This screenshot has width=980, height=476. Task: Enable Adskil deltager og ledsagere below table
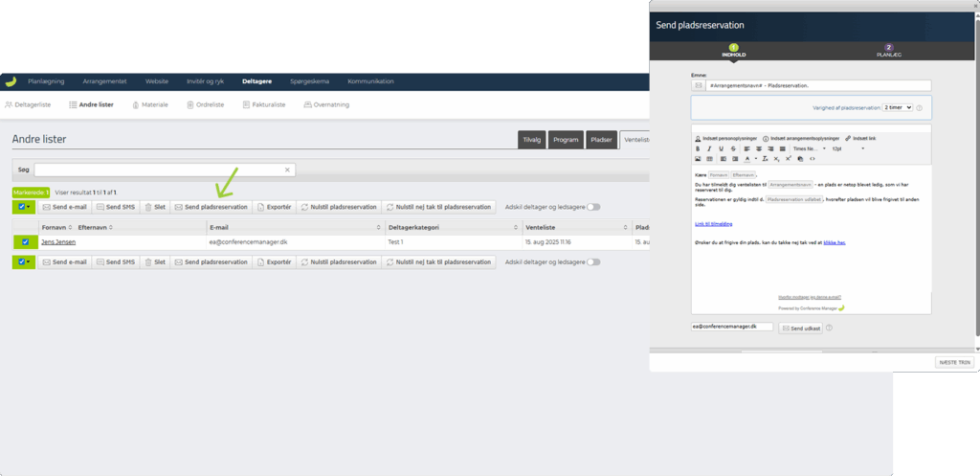(x=593, y=262)
